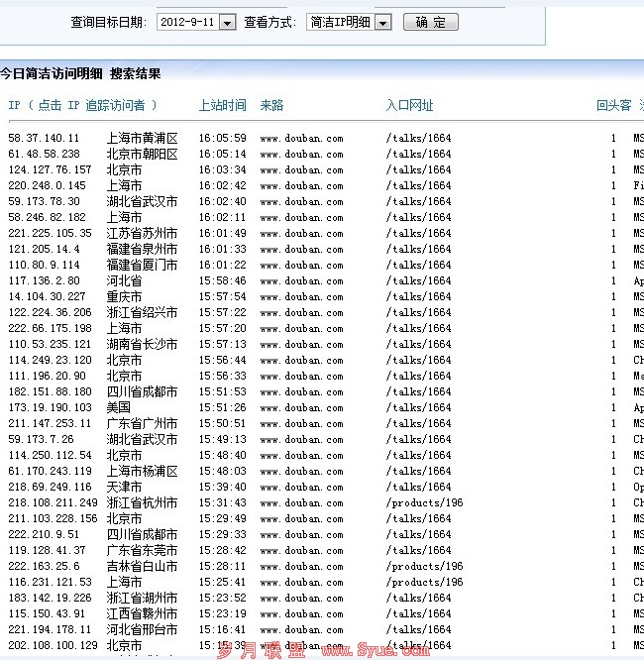Image resolution: width=644 pixels, height=660 pixels.
Task: Click the IP column header
Action: pyautogui.click(x=82, y=105)
